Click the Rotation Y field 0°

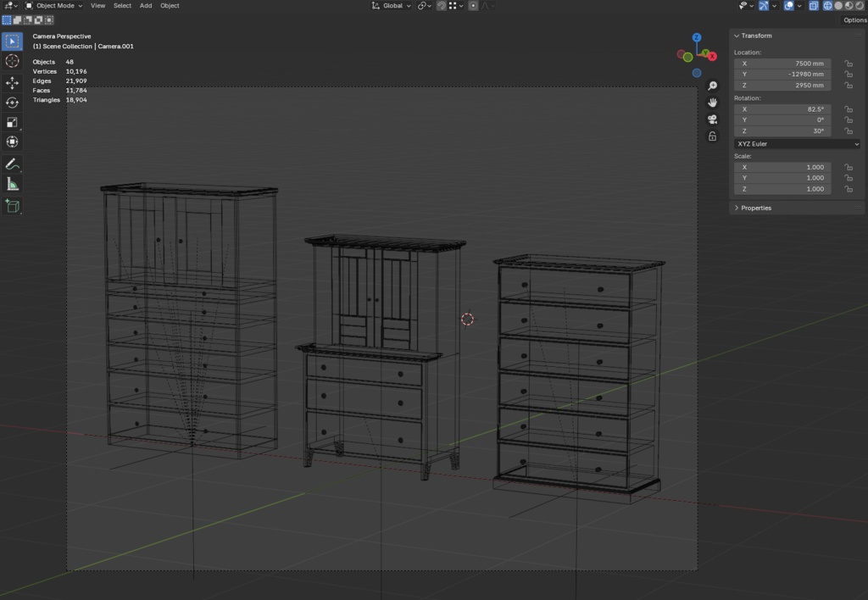click(x=782, y=120)
